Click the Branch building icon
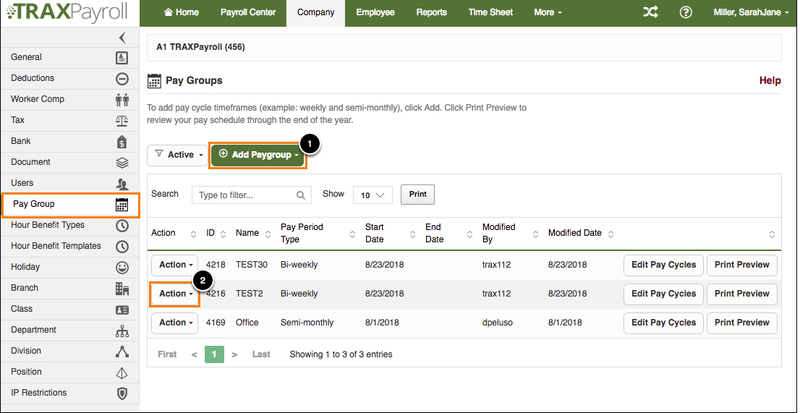Viewport: 800px width, 413px height. click(x=122, y=288)
